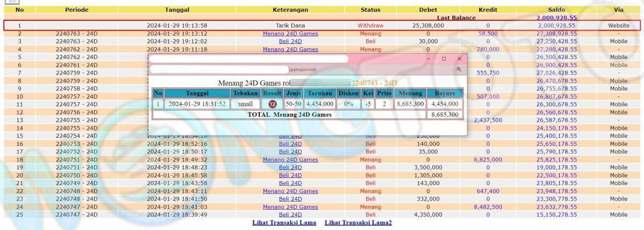Open Menang 24D Games link dated 19:11:18
644x230 pixels.
(290, 49)
